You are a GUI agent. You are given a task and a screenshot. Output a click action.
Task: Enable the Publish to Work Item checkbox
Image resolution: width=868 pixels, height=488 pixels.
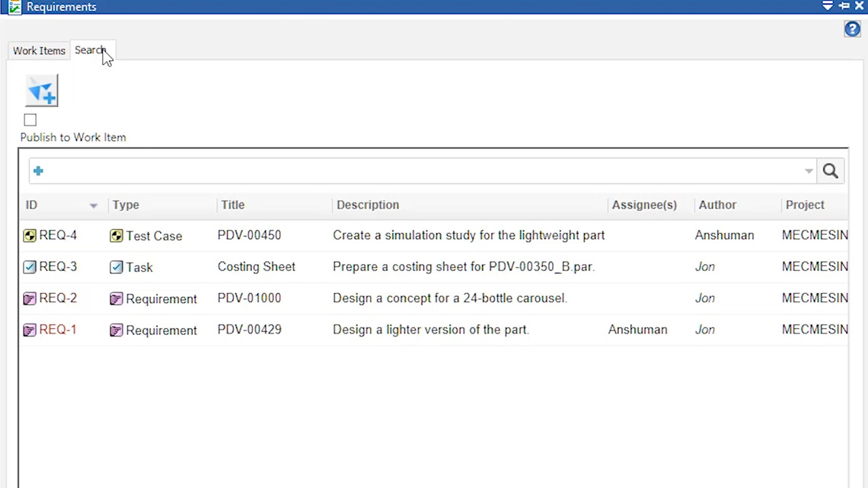click(x=30, y=120)
